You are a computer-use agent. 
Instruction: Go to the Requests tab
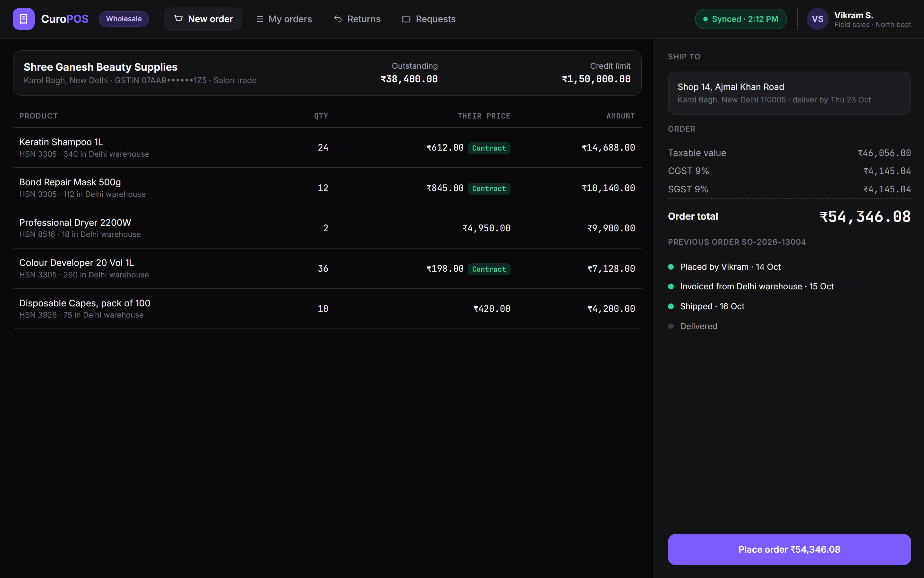[428, 19]
